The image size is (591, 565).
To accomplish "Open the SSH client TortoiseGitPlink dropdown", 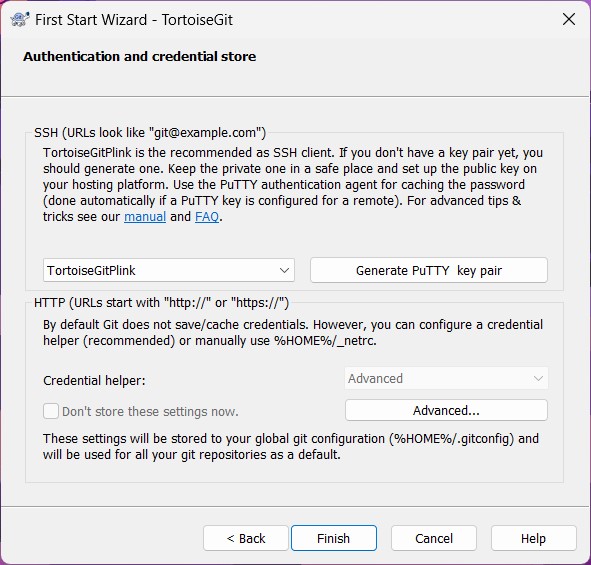I will tap(169, 270).
